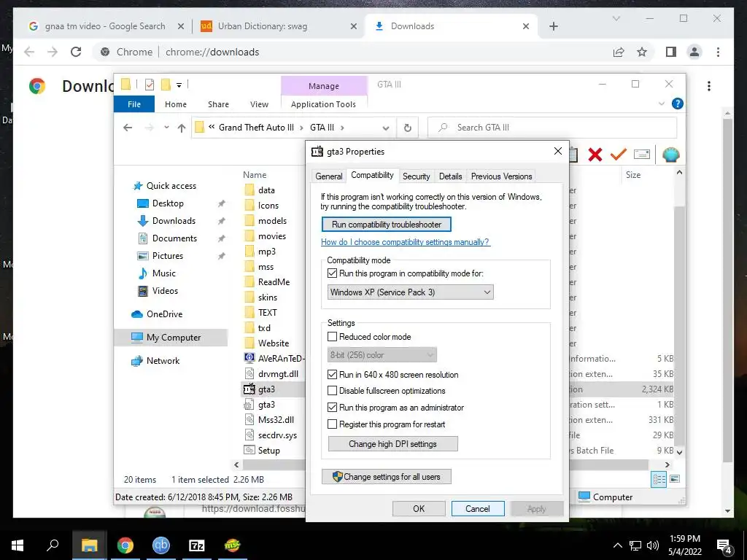Click Run compatibility troubleshooter button
Image resolution: width=747 pixels, height=560 pixels.
coord(387,225)
